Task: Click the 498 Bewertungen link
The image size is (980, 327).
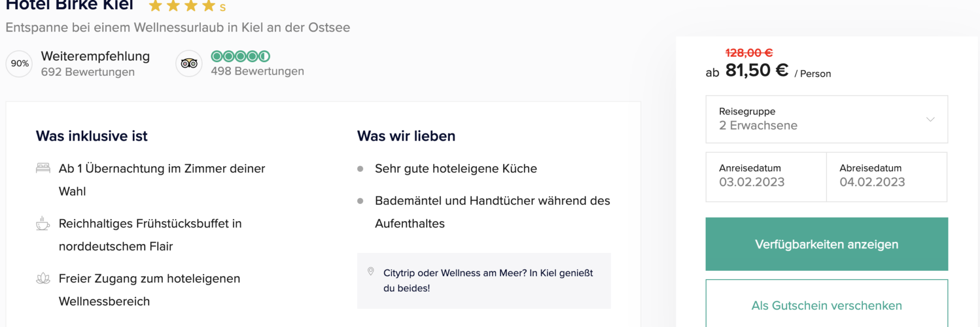Action: pos(258,71)
